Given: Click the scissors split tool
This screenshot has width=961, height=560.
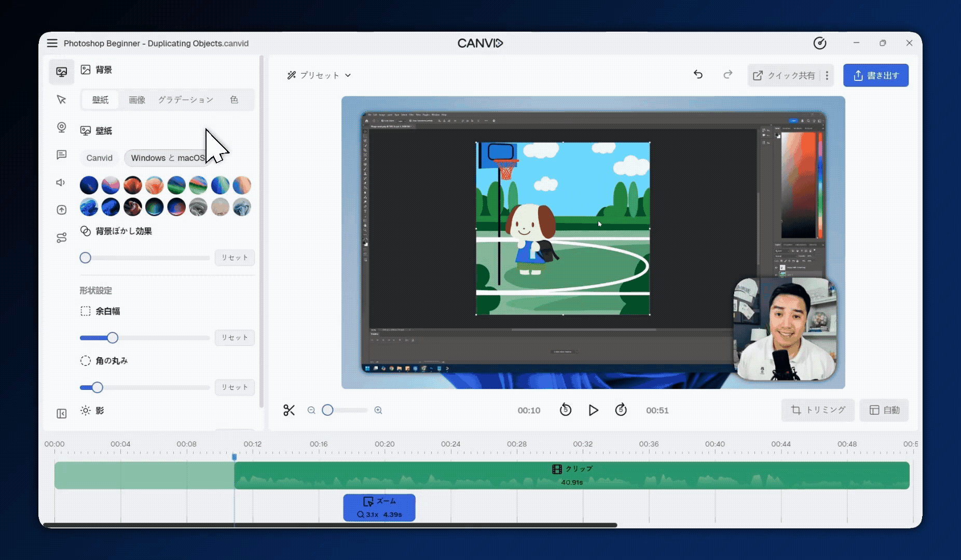Looking at the screenshot, I should tap(289, 410).
